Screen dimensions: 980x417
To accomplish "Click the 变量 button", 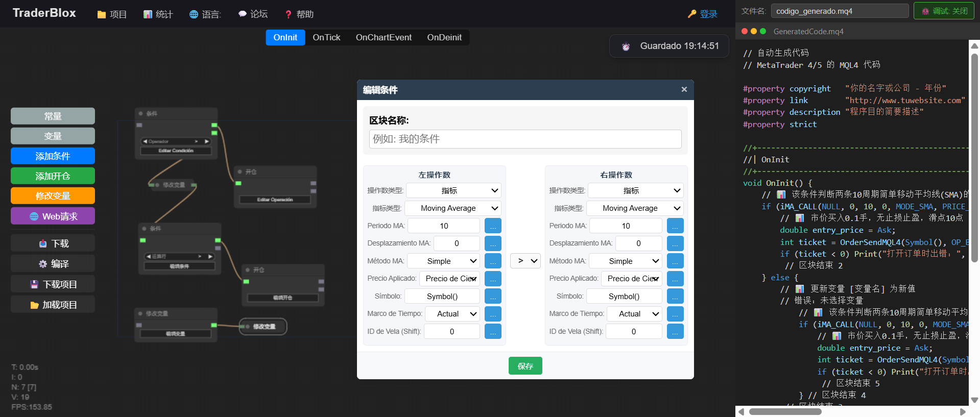I will click(53, 136).
